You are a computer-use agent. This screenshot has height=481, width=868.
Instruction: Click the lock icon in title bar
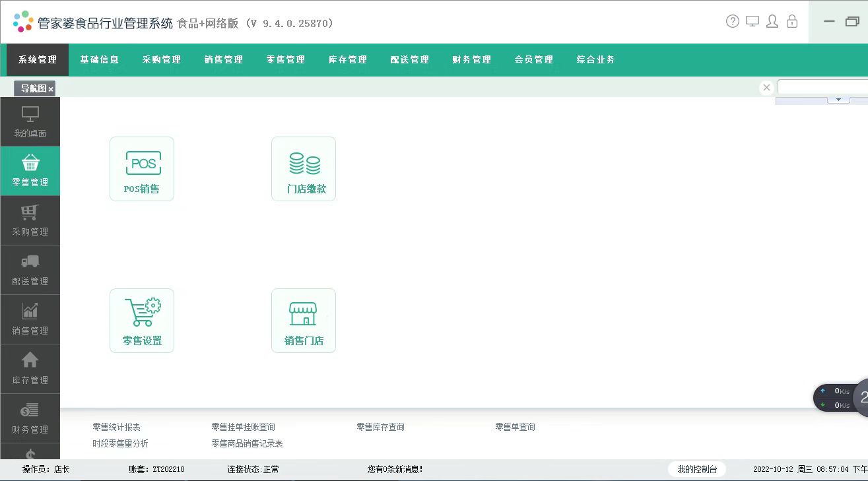click(792, 21)
